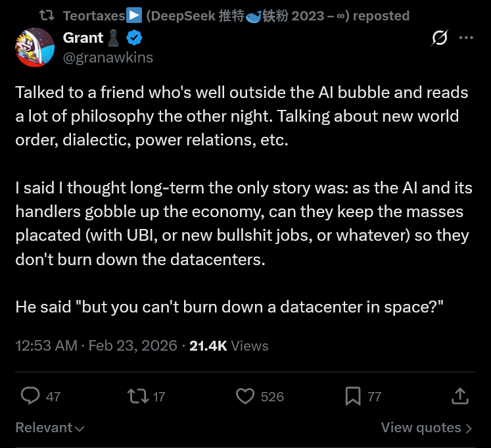Screen dimensions: 491x448
Task: Click the 21.4K Views count
Action: 229,345
